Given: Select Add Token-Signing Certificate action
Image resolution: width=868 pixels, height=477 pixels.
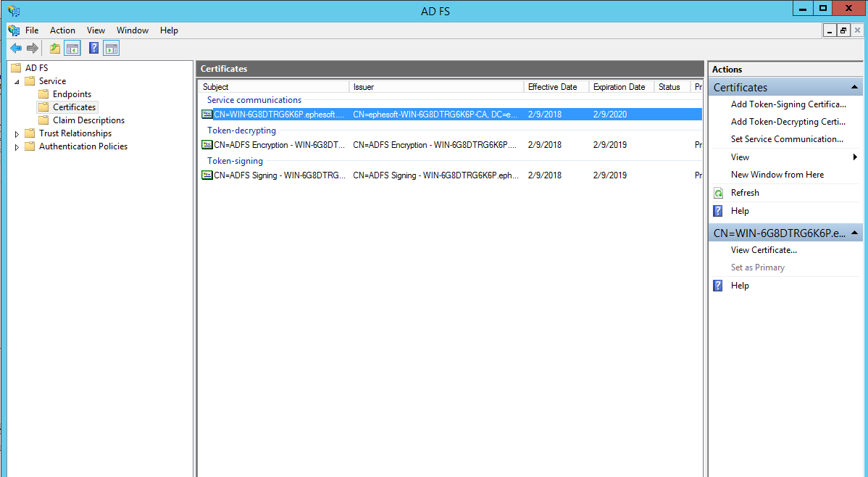Looking at the screenshot, I should click(x=788, y=104).
